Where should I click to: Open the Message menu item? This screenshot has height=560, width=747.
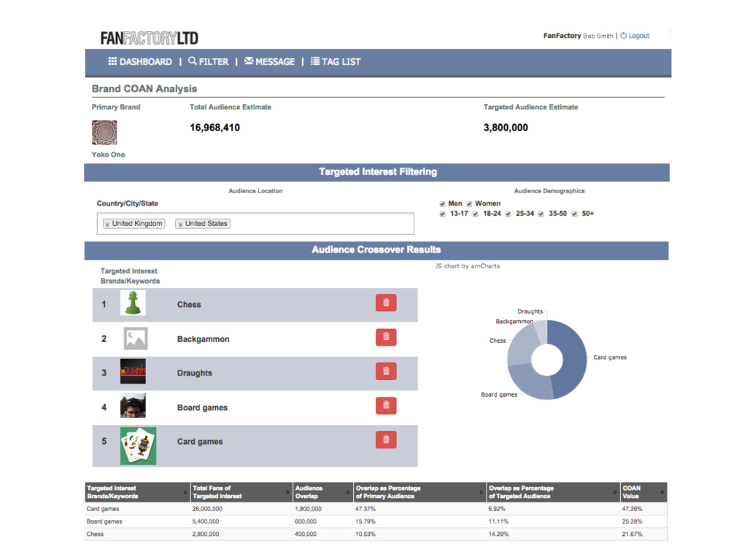[270, 61]
